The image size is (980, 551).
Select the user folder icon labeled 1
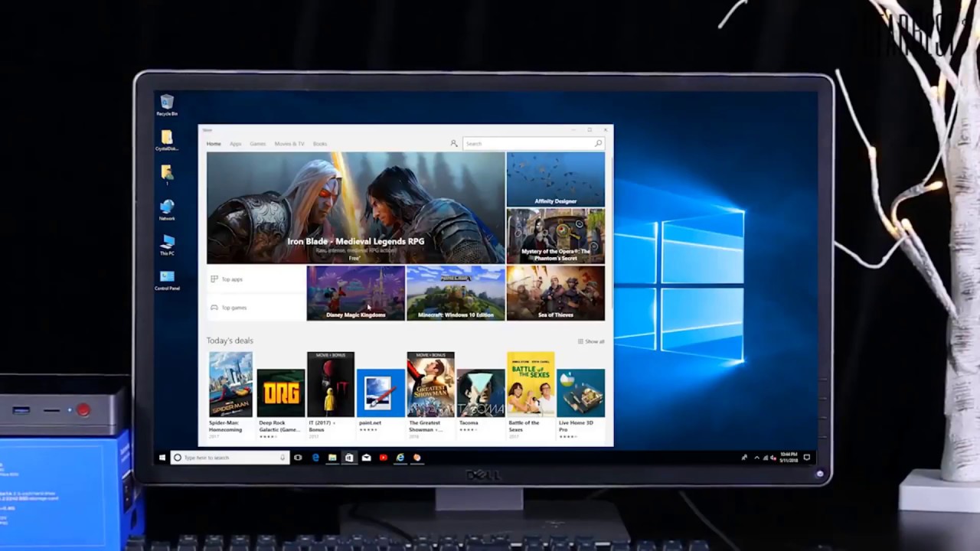tap(167, 174)
